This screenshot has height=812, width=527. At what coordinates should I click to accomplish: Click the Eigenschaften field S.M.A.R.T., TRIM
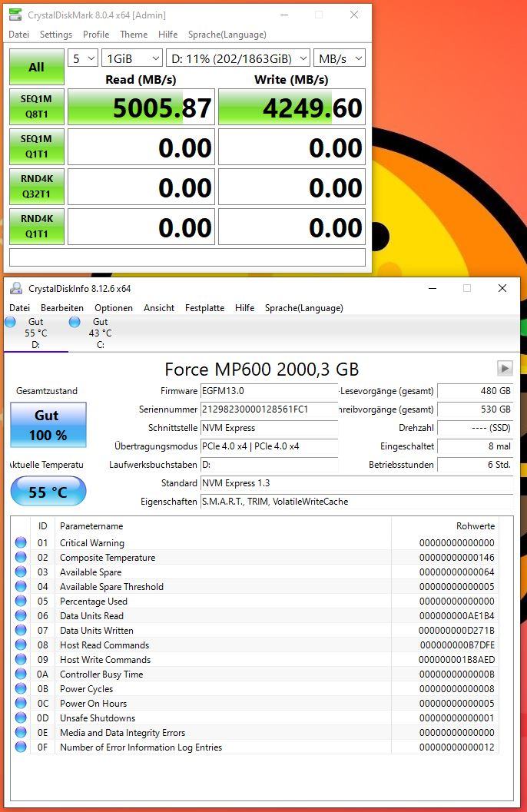pos(356,502)
